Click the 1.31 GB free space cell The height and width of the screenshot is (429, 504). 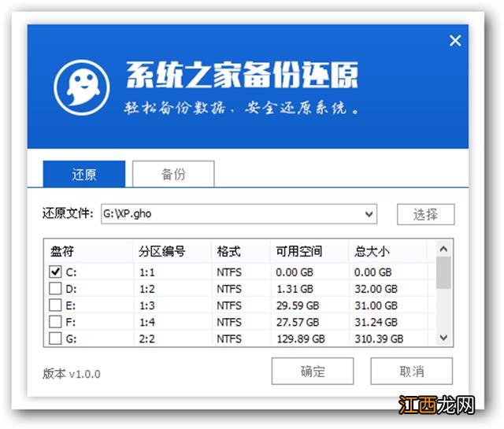[295, 289]
